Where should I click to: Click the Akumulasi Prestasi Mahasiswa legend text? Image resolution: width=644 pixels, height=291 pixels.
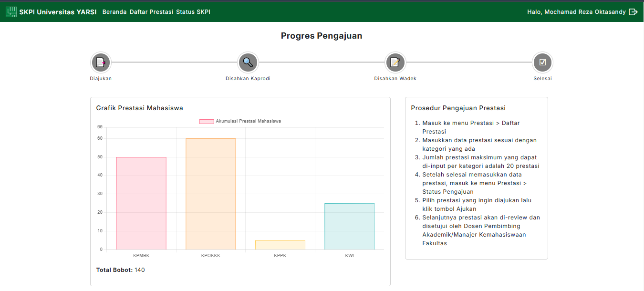(x=248, y=121)
